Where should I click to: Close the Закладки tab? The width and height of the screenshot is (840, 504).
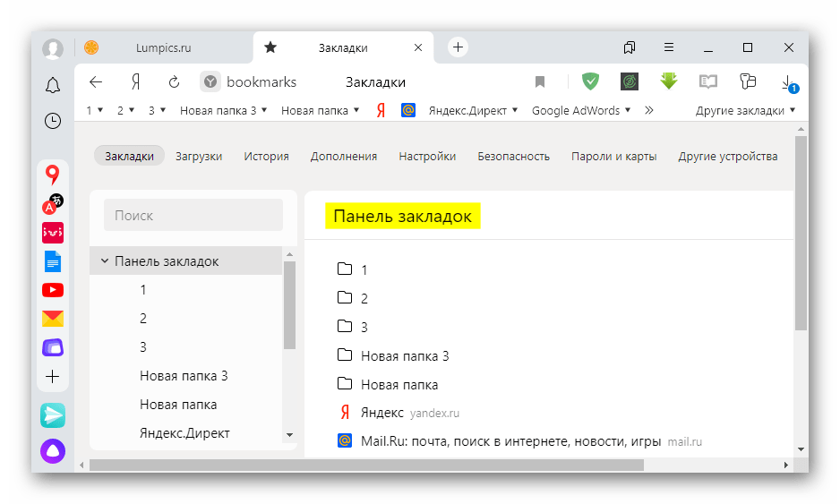tap(418, 47)
